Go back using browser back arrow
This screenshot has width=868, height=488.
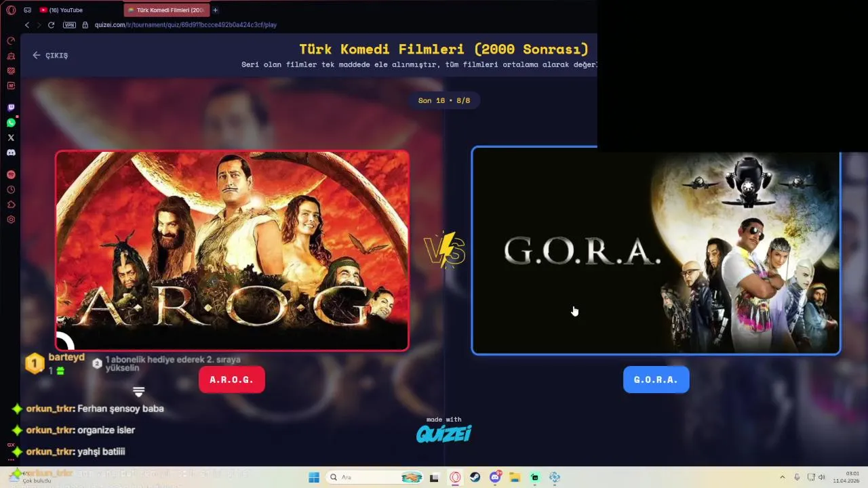tap(27, 25)
